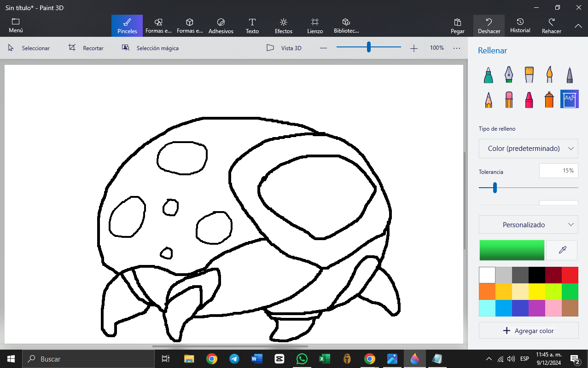Open Word from the taskbar
588x368 pixels.
click(256, 359)
